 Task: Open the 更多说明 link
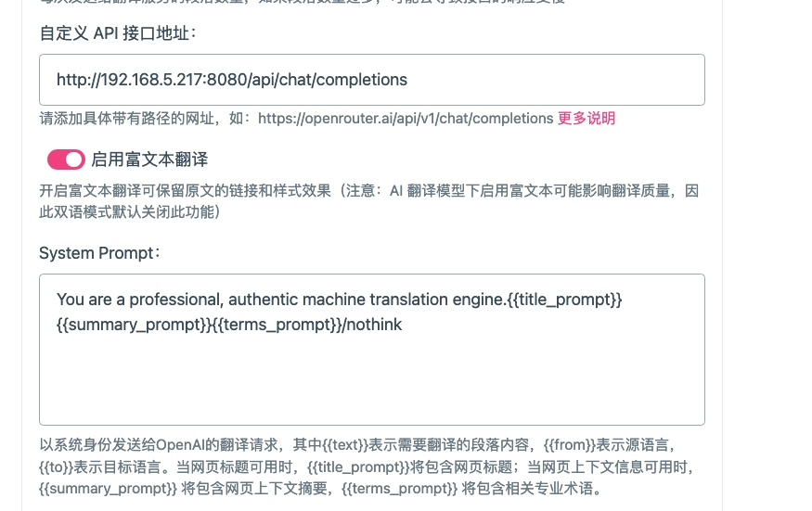(x=586, y=119)
